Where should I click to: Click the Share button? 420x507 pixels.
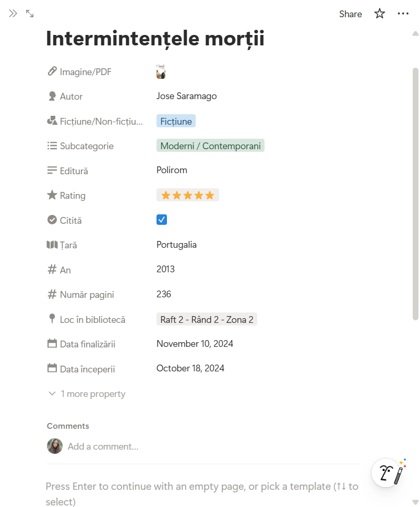coord(350,14)
